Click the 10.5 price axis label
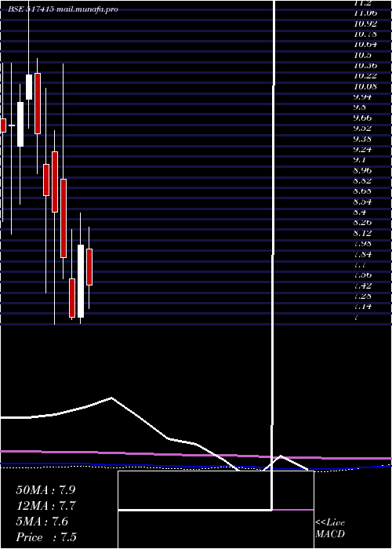 tap(362, 55)
